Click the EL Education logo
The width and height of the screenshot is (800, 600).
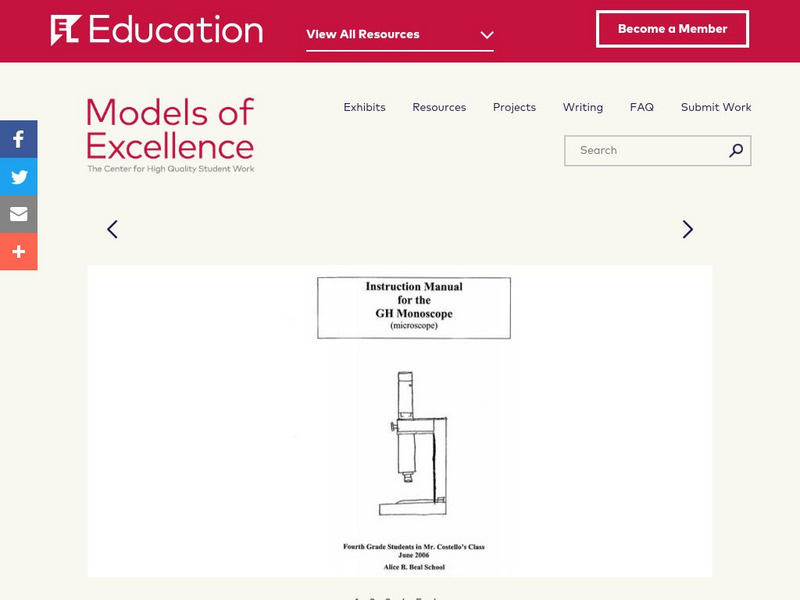pyautogui.click(x=157, y=30)
